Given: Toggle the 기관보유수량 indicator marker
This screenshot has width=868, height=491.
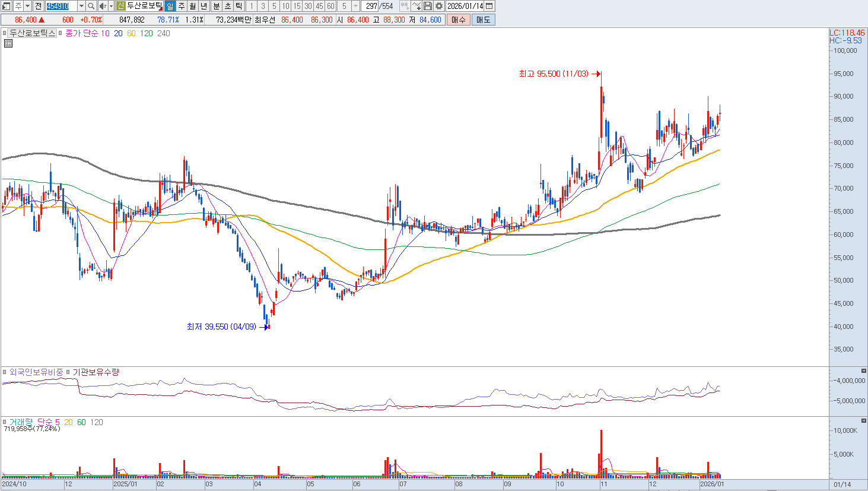Looking at the screenshot, I should (x=68, y=372).
